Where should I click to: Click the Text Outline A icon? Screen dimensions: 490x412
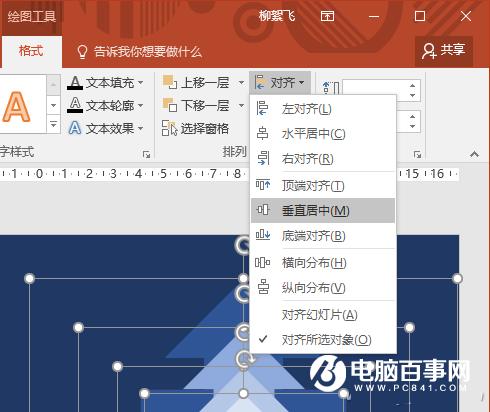(75, 105)
